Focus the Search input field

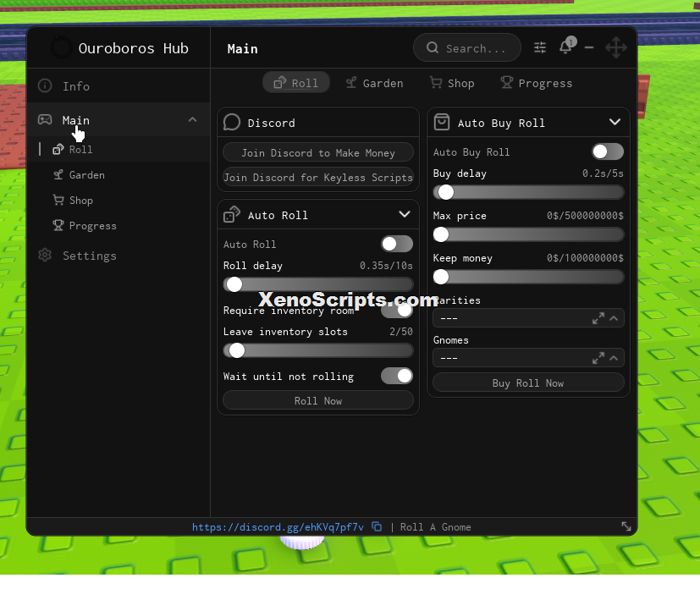pyautogui.click(x=467, y=47)
